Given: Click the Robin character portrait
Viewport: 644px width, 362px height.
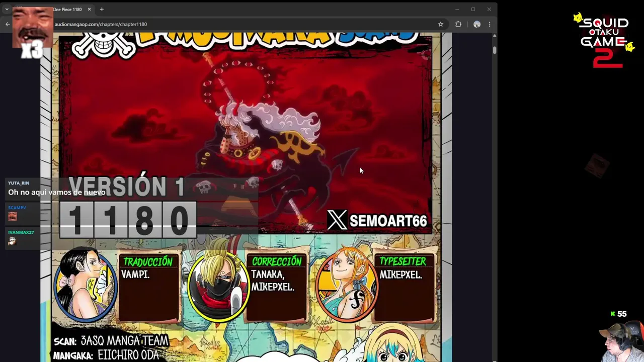Looking at the screenshot, I should coord(85,284).
